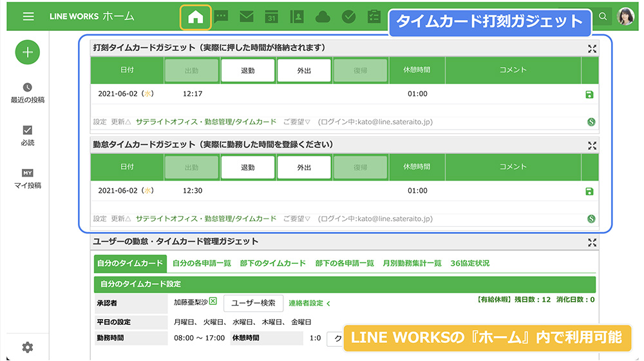The image size is (644, 361).
Task: Click the round S icon in 打刻 gadget footer
Action: pos(591,122)
